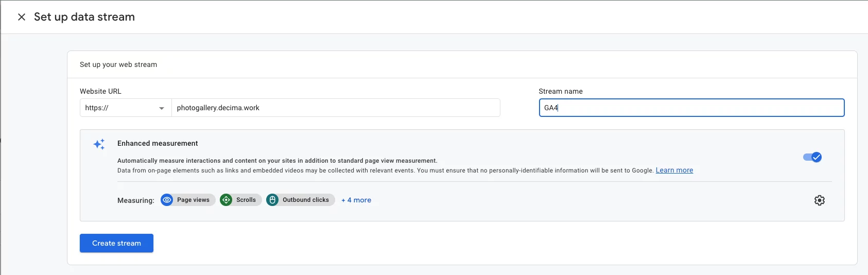Image resolution: width=868 pixels, height=275 pixels.
Task: Select the Outbound clicks chip label
Action: pos(305,200)
